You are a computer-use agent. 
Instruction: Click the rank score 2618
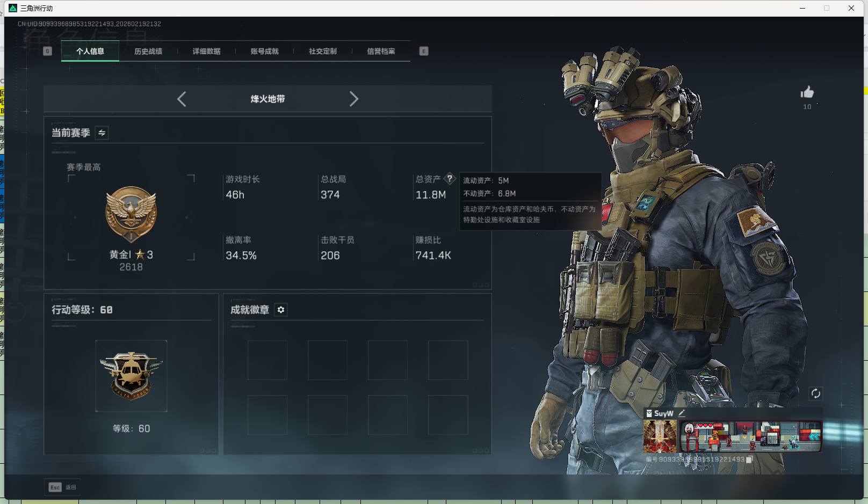[131, 267]
